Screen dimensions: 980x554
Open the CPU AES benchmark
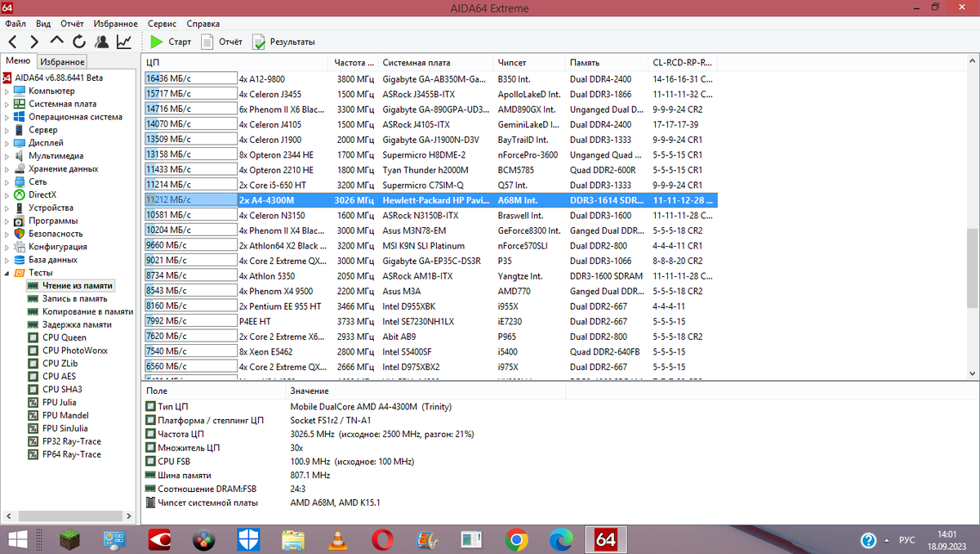[59, 377]
